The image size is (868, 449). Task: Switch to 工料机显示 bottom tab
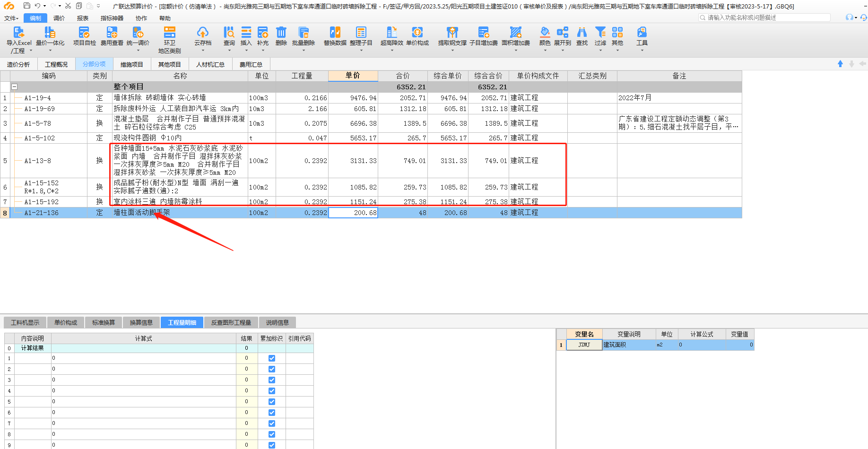[x=25, y=322]
